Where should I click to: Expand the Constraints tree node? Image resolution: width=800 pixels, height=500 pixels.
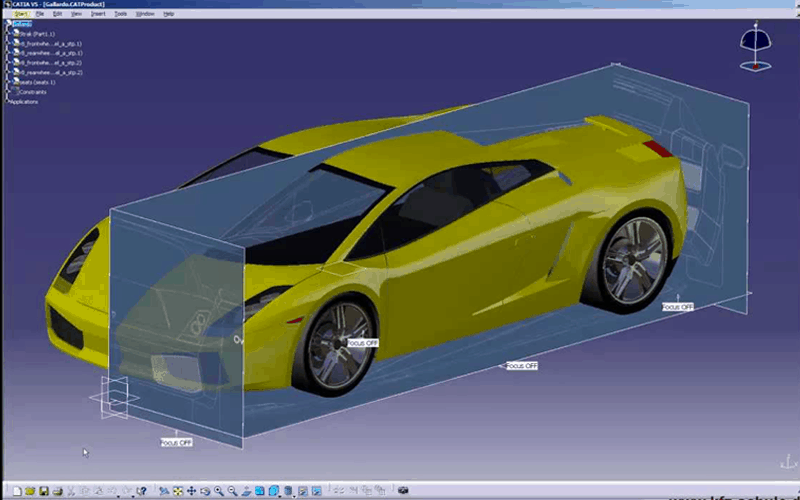[x=7, y=91]
